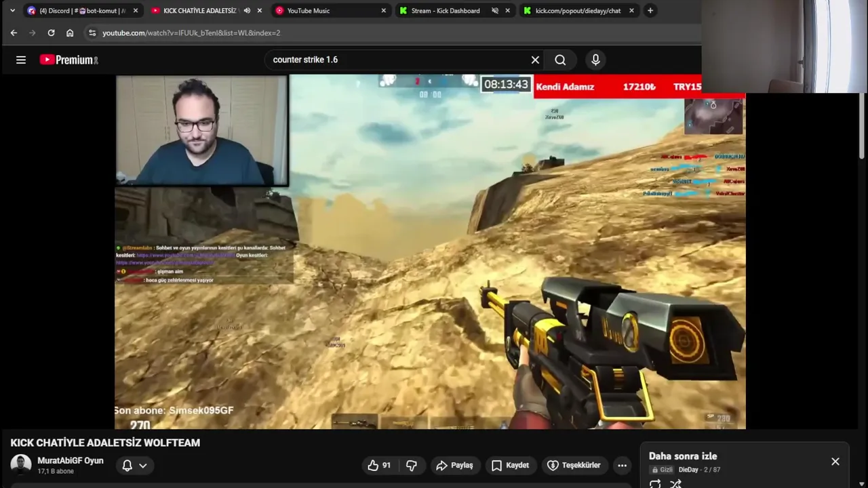868x488 pixels.
Task: Close the YouTube Music tab
Action: (x=383, y=10)
